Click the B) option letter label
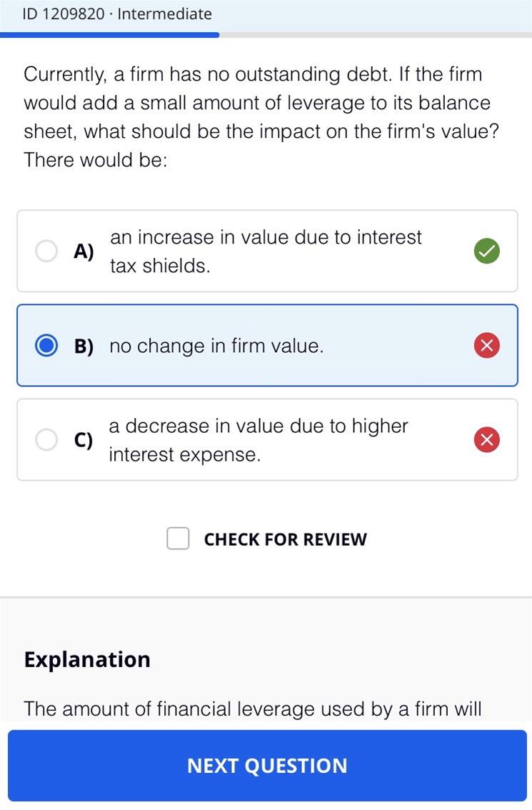Image resolution: width=532 pixels, height=810 pixels. [x=84, y=346]
